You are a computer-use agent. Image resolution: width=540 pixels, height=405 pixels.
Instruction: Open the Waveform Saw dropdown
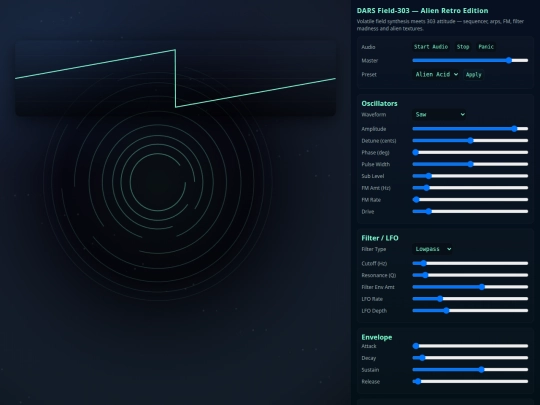pos(439,114)
